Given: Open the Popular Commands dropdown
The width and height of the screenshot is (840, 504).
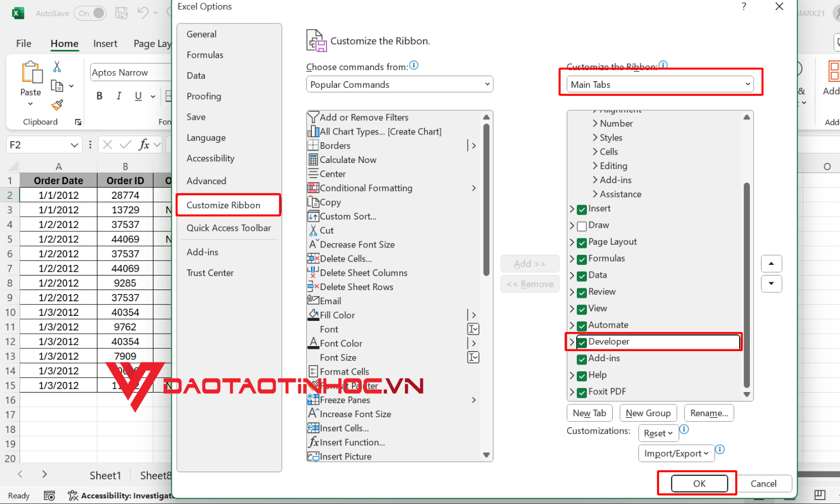Looking at the screenshot, I should point(400,84).
